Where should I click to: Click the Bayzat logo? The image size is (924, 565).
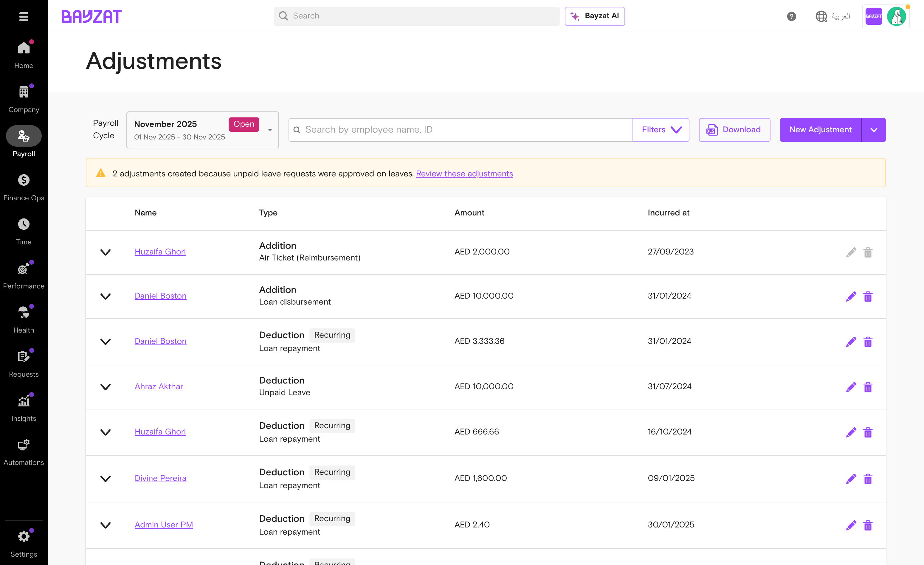click(92, 16)
